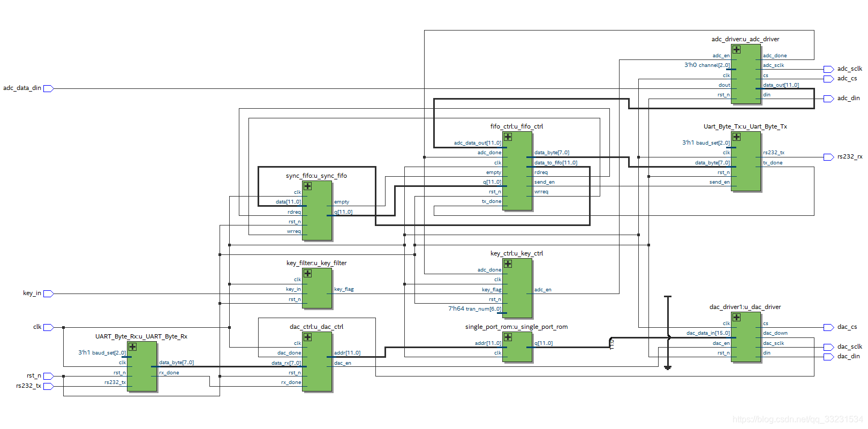Select the rs232_tx input pin symbol

click(x=48, y=386)
